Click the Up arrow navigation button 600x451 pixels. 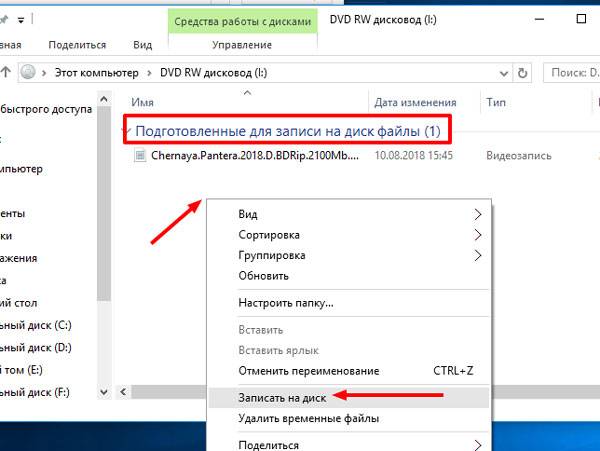[x=6, y=72]
